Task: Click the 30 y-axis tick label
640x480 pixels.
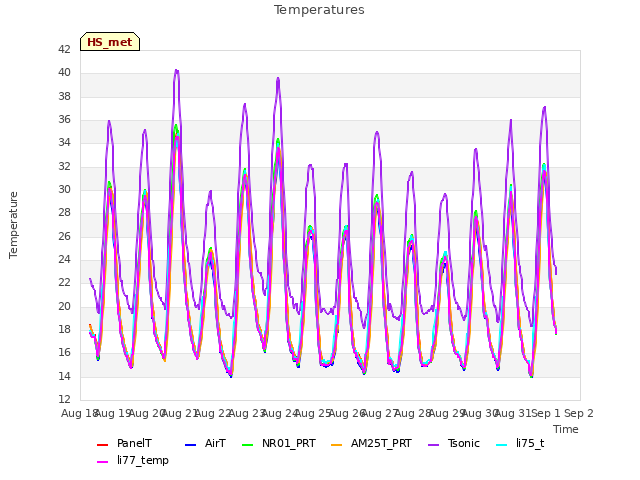Action: tap(64, 189)
